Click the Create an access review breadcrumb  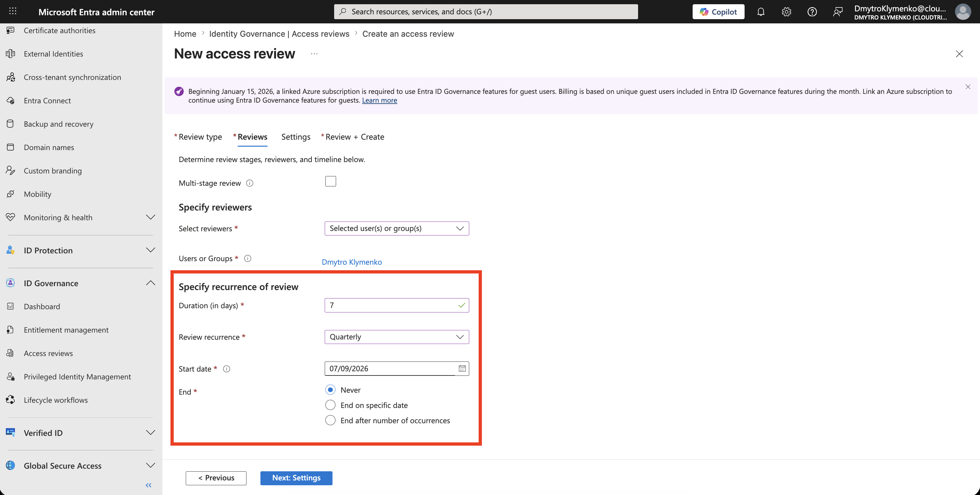[x=408, y=34]
